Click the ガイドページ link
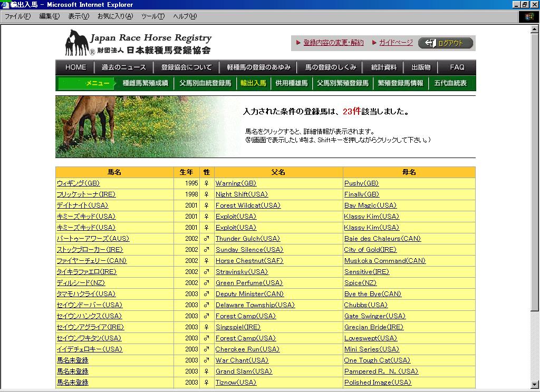The height and width of the screenshot is (392, 540). pos(396,43)
